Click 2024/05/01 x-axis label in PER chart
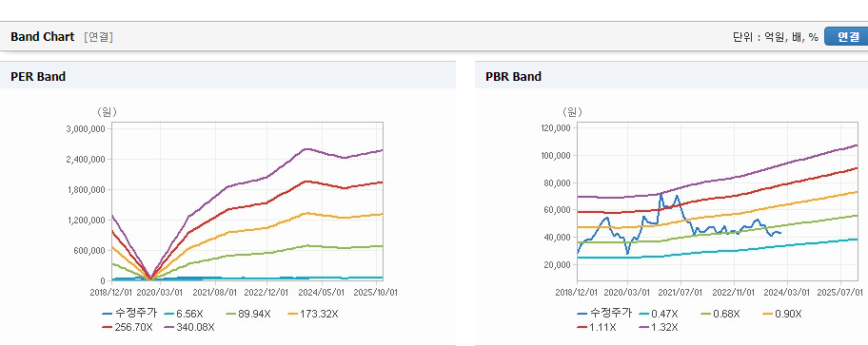Viewport: 868px width, 346px height. tap(323, 292)
